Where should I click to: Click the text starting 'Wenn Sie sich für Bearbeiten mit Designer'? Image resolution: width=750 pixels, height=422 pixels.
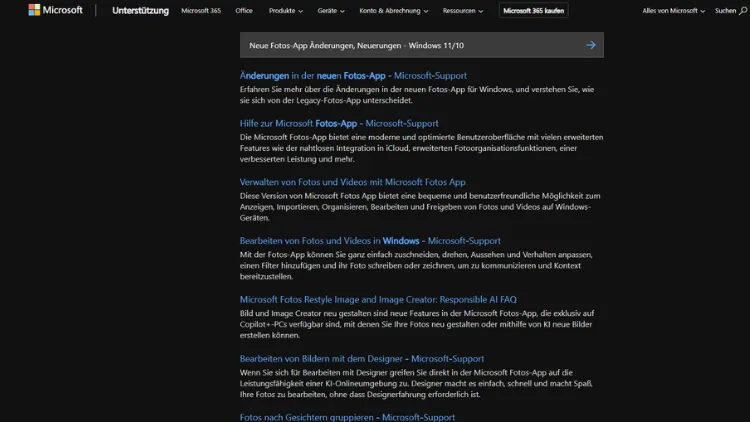[416, 383]
